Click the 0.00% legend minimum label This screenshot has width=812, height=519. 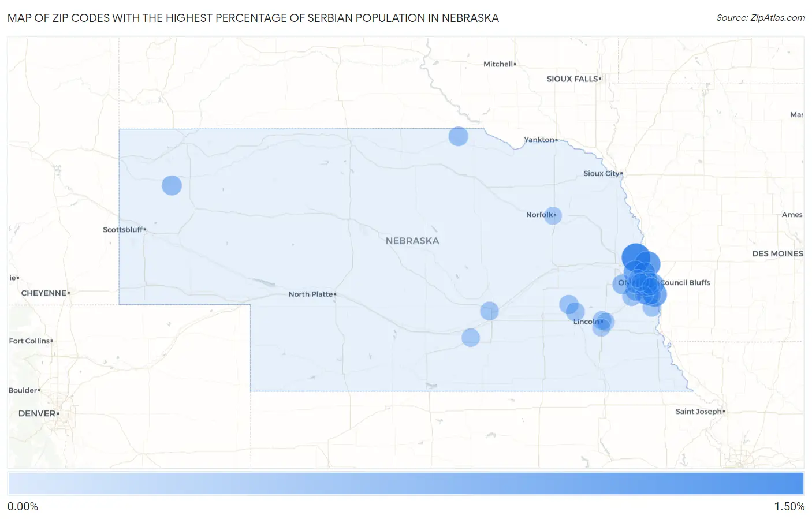click(x=23, y=506)
